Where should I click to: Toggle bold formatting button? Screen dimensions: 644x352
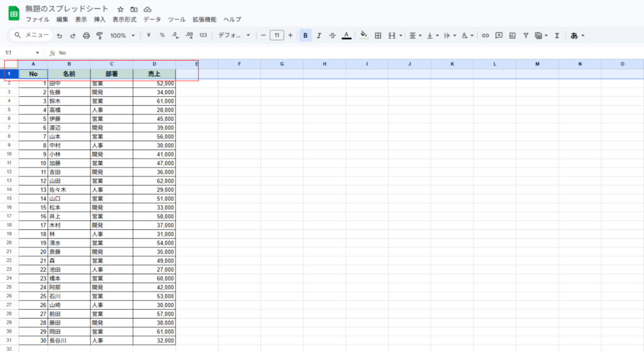tap(305, 36)
